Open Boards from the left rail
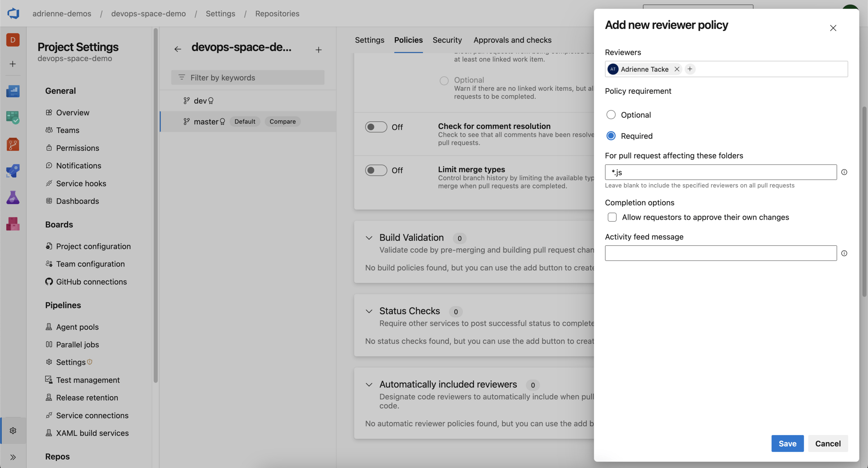Viewport: 868px width, 468px height. coord(13,117)
